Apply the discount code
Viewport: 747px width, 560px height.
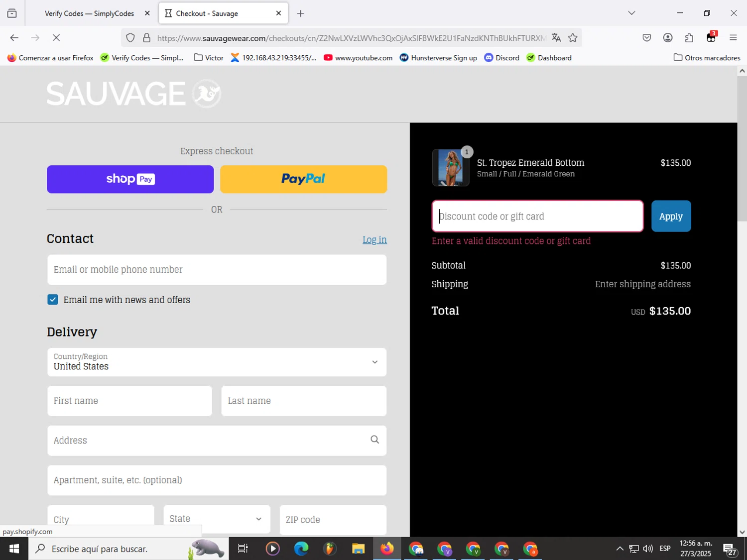pyautogui.click(x=671, y=216)
